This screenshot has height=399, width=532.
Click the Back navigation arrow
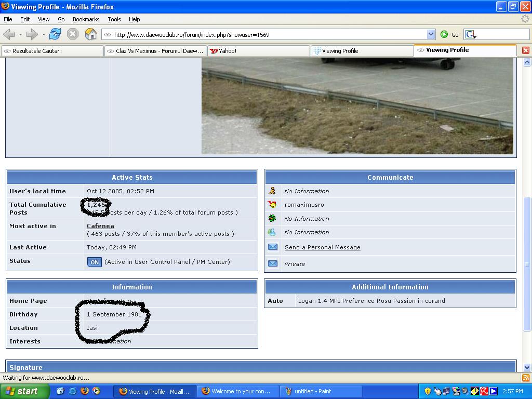click(x=9, y=34)
